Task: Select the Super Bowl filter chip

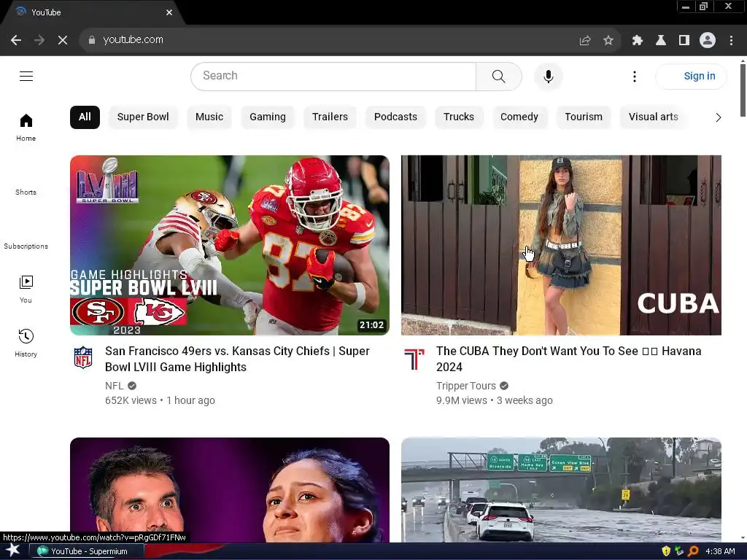Action: tap(143, 117)
